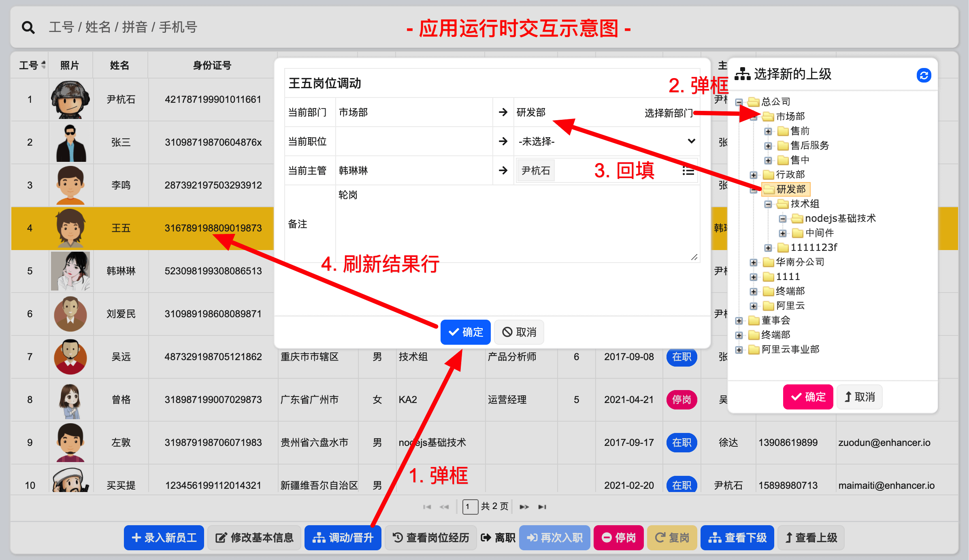Click the 工号 column sort arrows
The image size is (969, 560).
tap(43, 65)
